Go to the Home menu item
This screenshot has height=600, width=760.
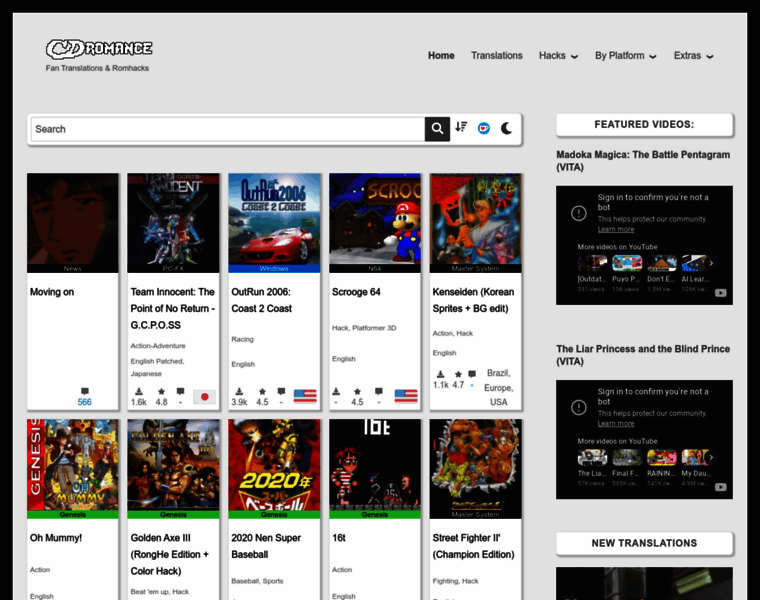click(441, 56)
